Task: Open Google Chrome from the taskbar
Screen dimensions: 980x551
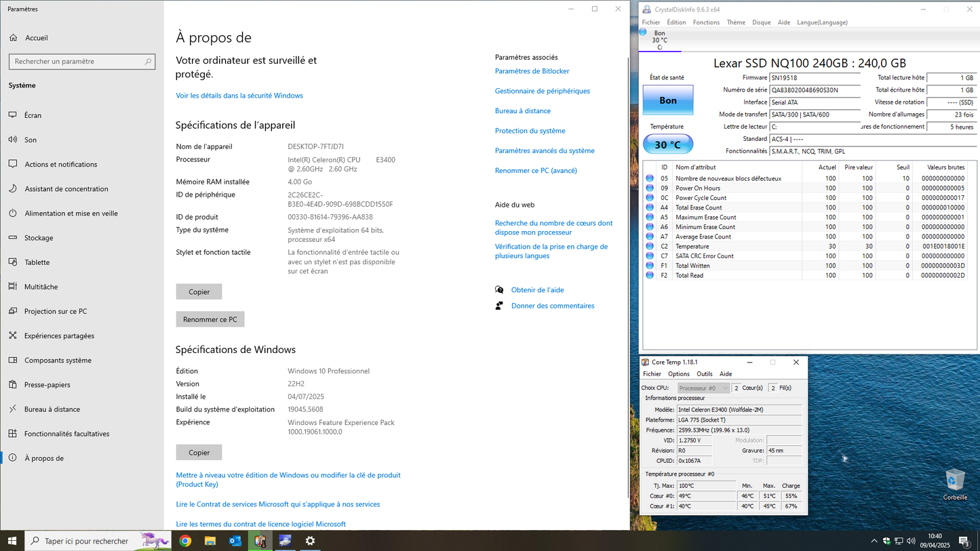Action: [x=185, y=541]
